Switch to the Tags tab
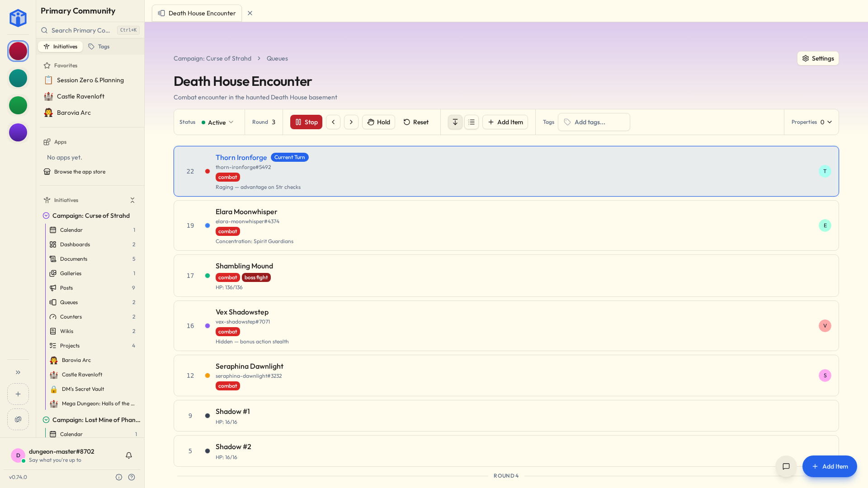The height and width of the screenshot is (488, 868). point(99,47)
